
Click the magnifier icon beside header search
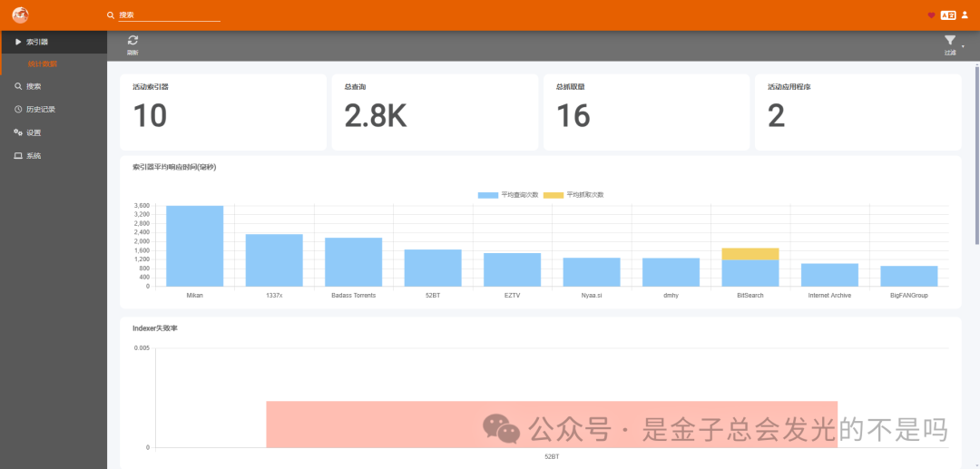point(111,15)
